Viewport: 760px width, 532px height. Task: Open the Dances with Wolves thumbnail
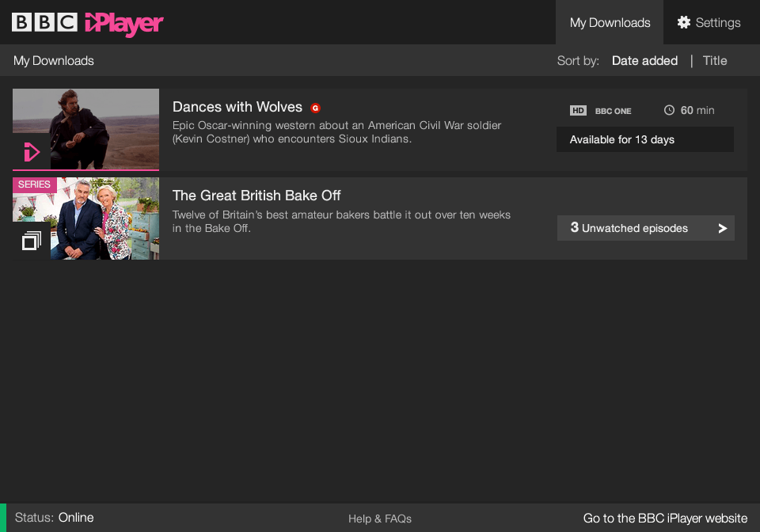(x=85, y=129)
